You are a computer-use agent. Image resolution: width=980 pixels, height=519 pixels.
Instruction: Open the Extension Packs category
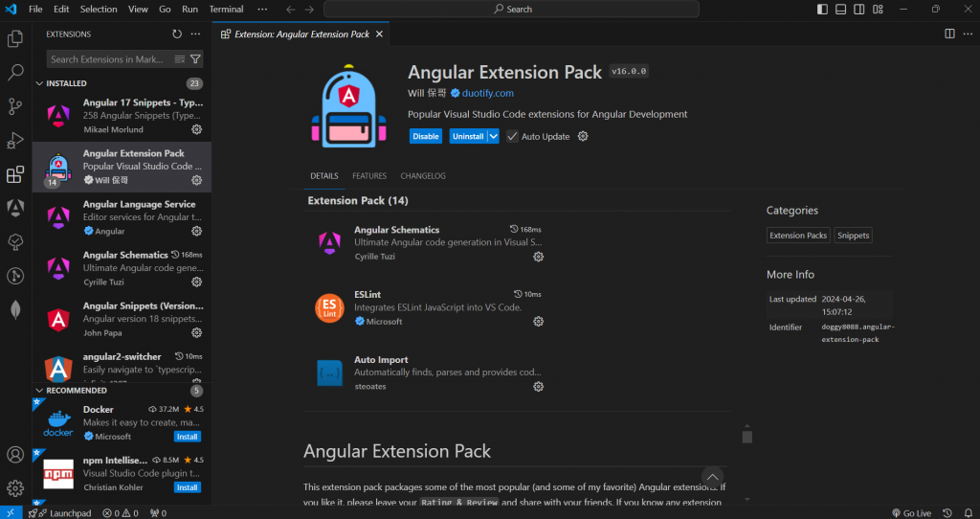[x=798, y=236]
